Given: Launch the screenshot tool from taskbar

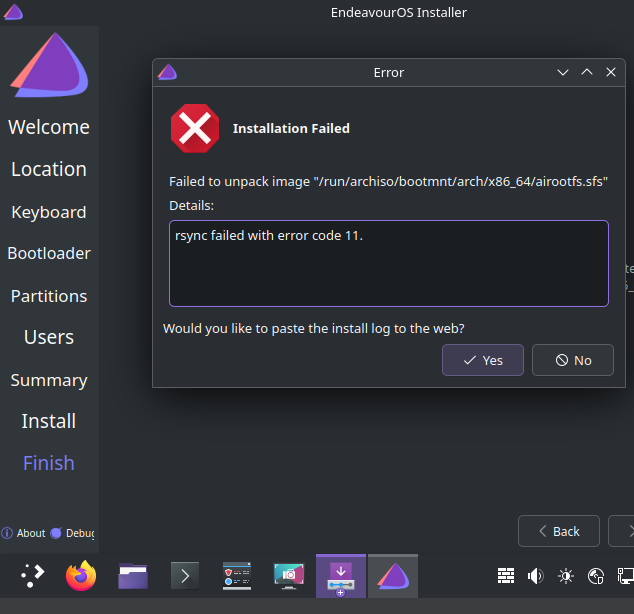Looking at the screenshot, I should point(289,576).
